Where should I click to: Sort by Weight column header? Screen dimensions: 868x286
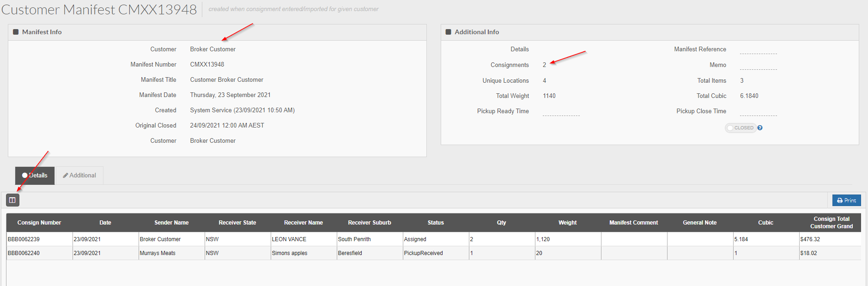point(568,223)
